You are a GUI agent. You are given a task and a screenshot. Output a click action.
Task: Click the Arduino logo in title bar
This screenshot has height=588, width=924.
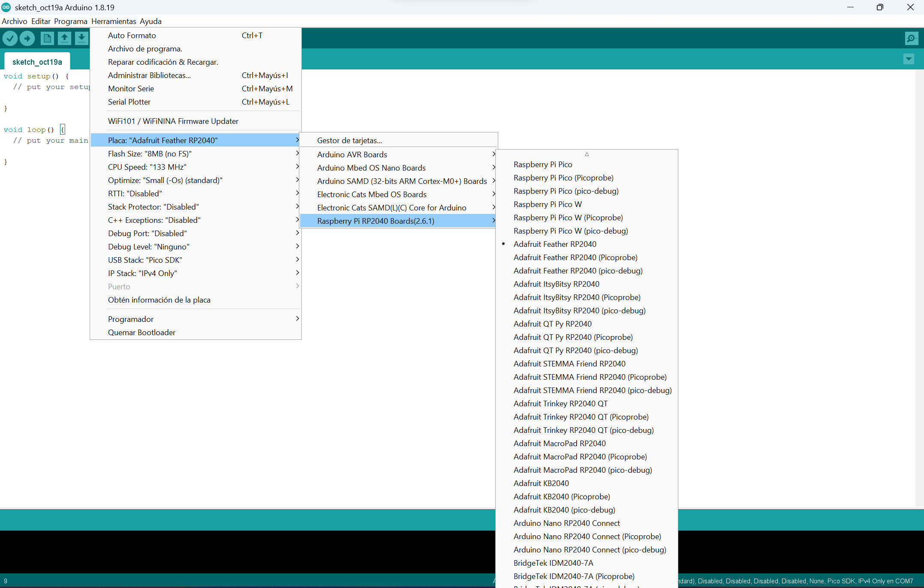[x=6, y=7]
